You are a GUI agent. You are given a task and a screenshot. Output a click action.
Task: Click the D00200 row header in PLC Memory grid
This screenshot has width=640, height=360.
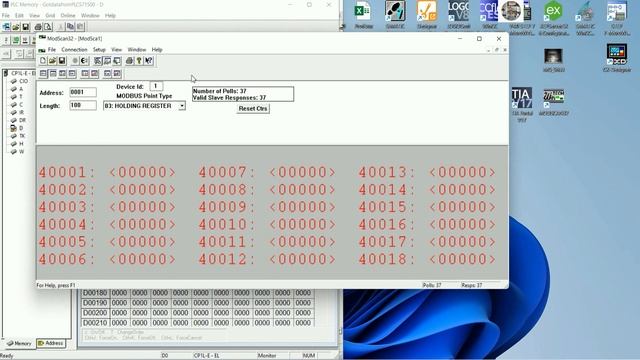coord(95,313)
